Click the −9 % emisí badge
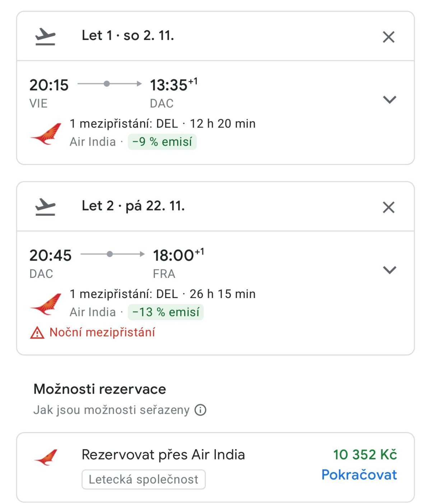 (x=162, y=142)
